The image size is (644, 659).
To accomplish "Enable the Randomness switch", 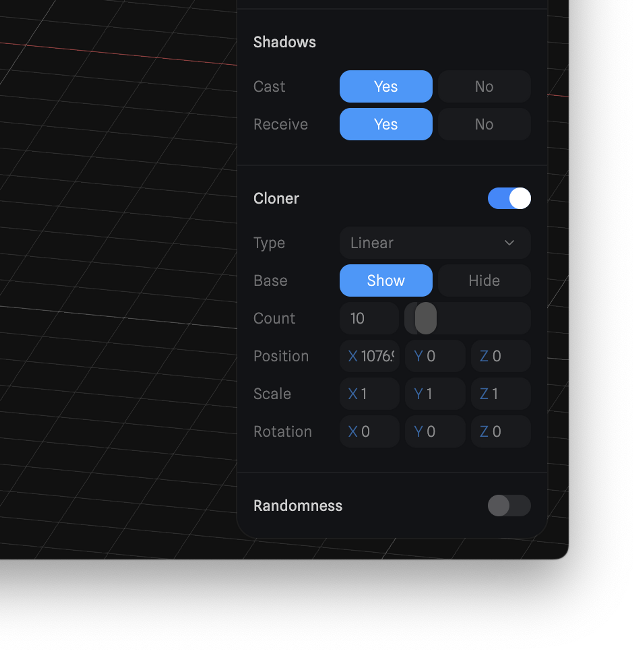I will pyautogui.click(x=509, y=505).
